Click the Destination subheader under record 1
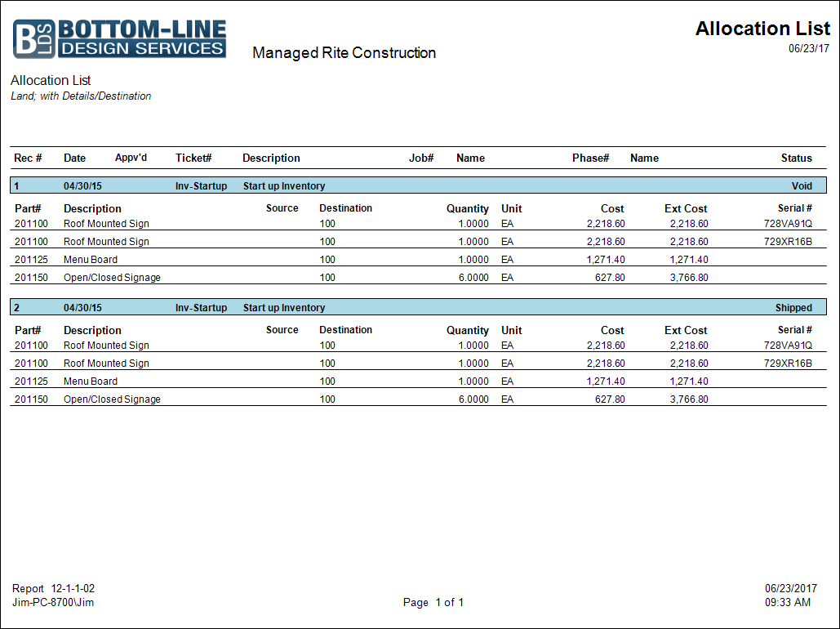 point(345,208)
